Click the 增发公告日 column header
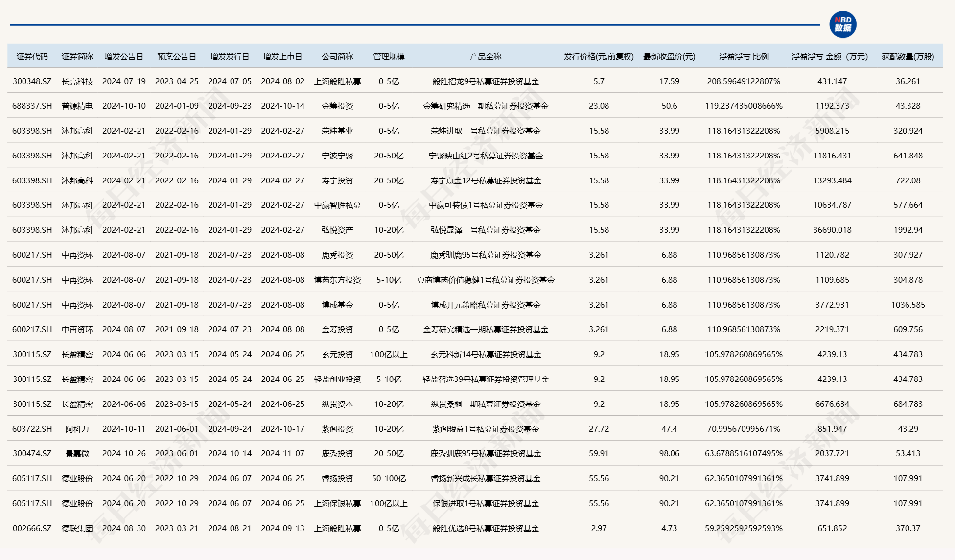The height and width of the screenshot is (560, 955). (x=124, y=57)
